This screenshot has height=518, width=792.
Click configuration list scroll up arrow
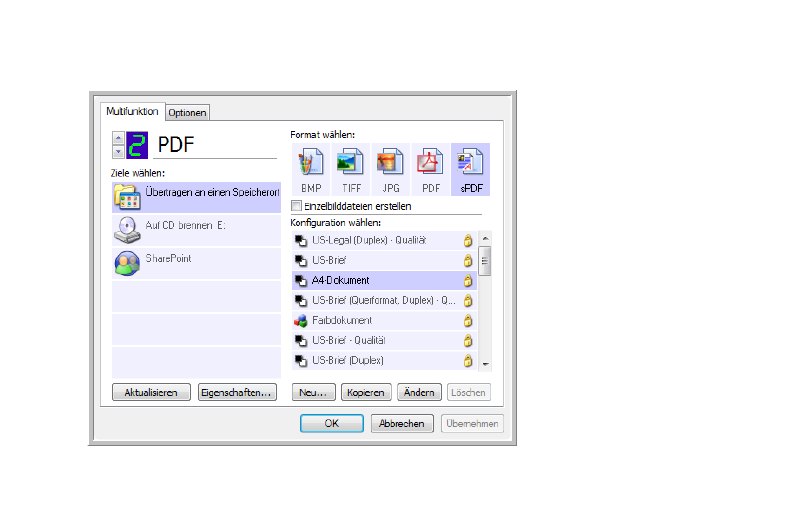[x=485, y=238]
